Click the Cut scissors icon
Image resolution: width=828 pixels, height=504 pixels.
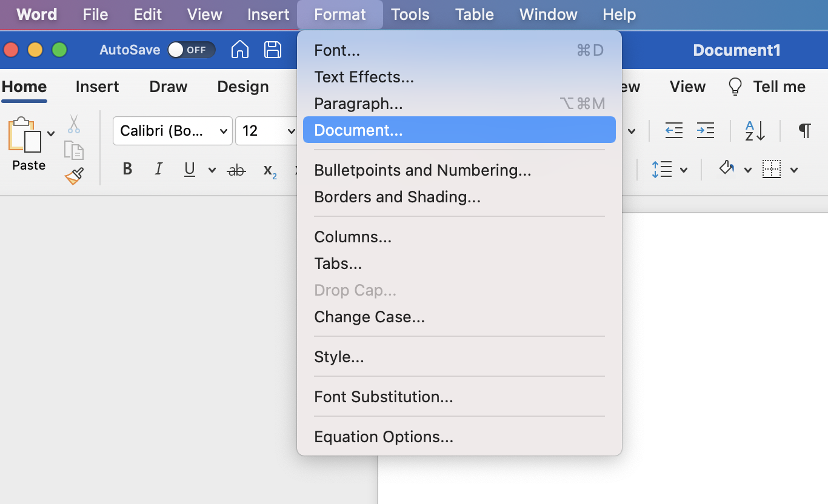click(74, 124)
